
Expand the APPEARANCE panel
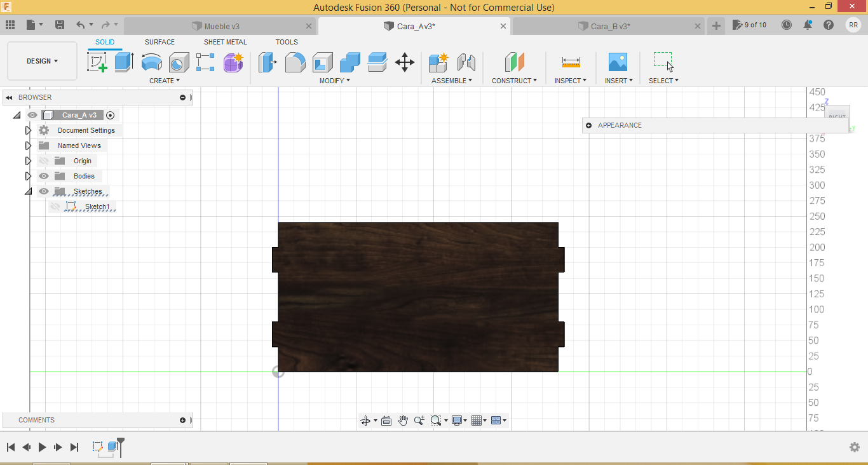(x=589, y=125)
